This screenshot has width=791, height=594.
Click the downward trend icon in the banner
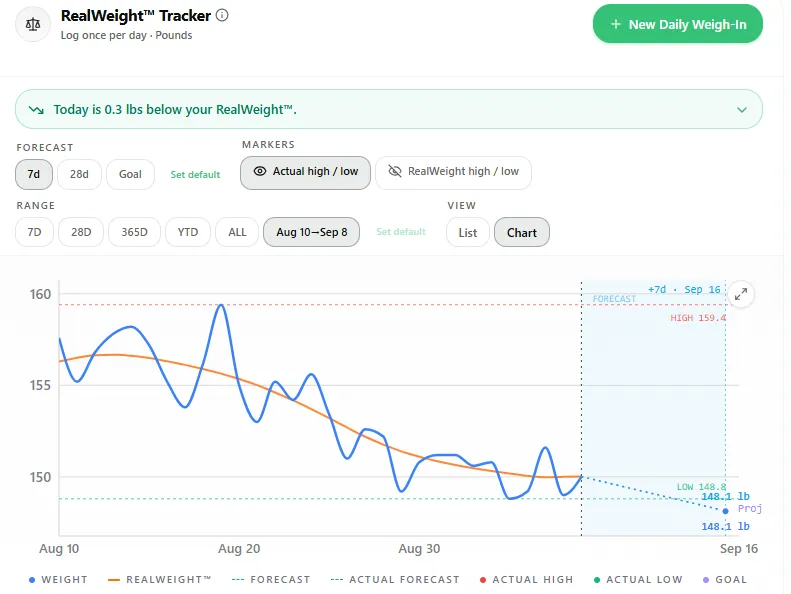(36, 110)
